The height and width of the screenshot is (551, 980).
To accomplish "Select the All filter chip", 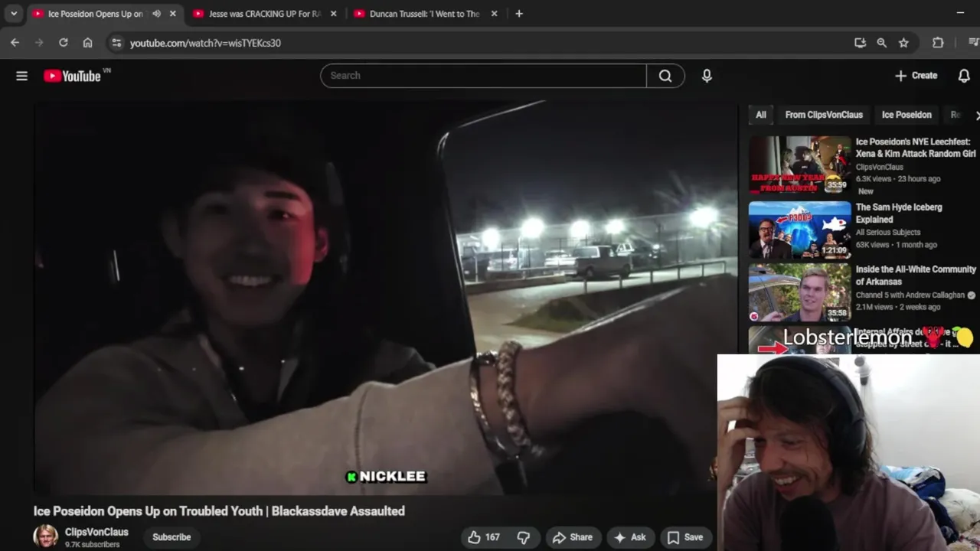I will (761, 115).
